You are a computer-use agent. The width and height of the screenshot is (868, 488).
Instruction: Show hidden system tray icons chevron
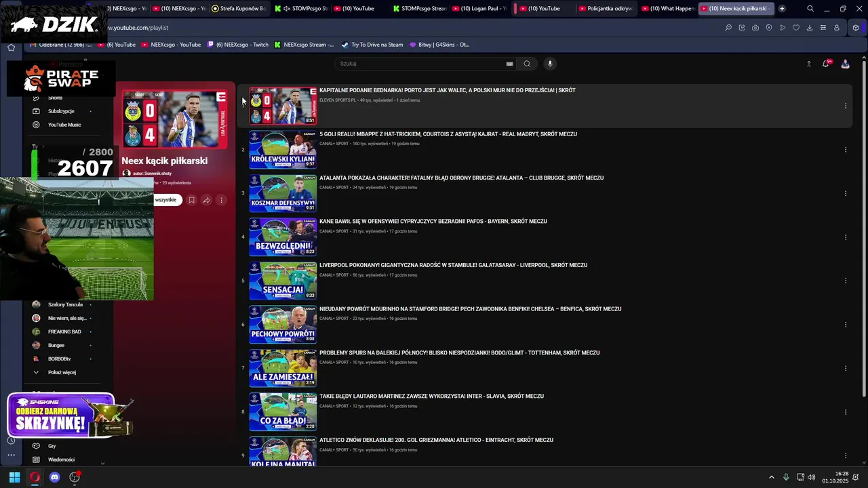tap(771, 477)
